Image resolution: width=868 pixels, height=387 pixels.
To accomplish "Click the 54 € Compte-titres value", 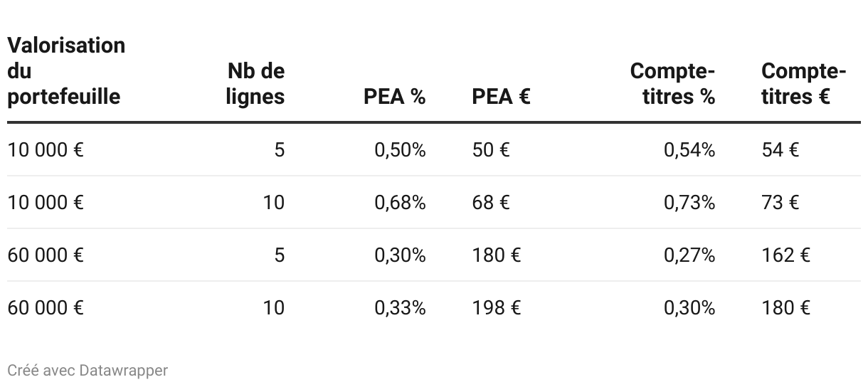I will [x=780, y=150].
